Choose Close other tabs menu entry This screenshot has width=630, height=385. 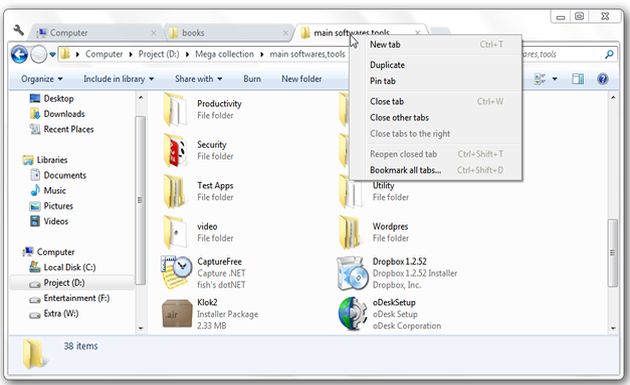(436, 117)
